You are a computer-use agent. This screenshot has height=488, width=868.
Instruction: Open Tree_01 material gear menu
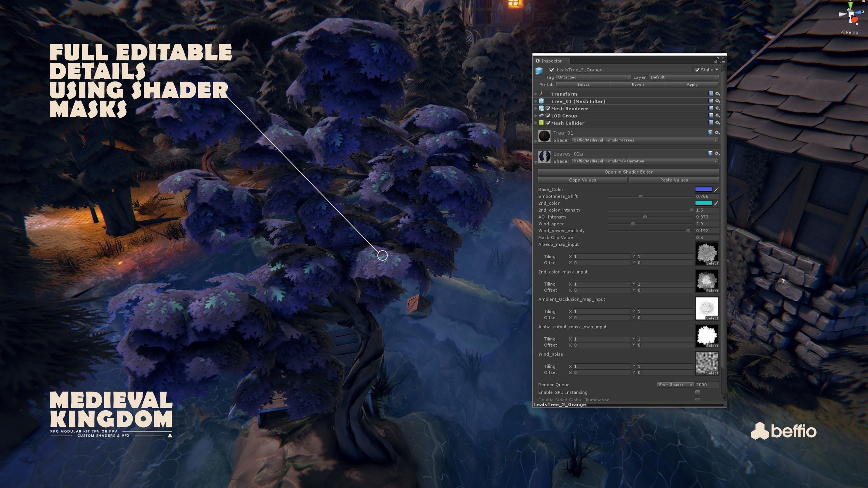click(x=717, y=133)
